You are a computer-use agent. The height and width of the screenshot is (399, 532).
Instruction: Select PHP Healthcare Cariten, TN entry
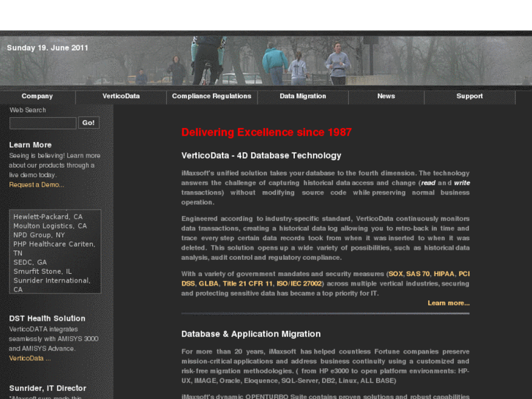(54, 249)
